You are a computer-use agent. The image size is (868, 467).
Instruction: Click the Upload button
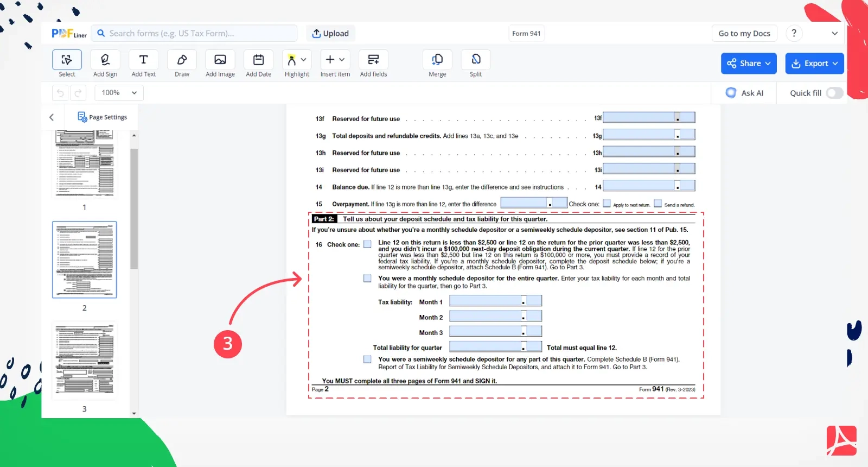tap(330, 33)
